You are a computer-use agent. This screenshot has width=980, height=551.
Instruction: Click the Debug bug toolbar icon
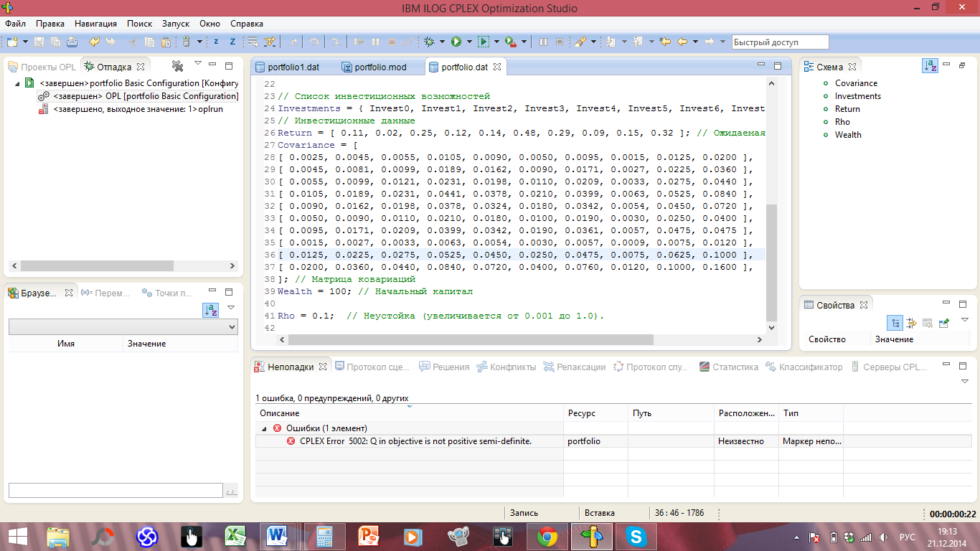coord(429,42)
